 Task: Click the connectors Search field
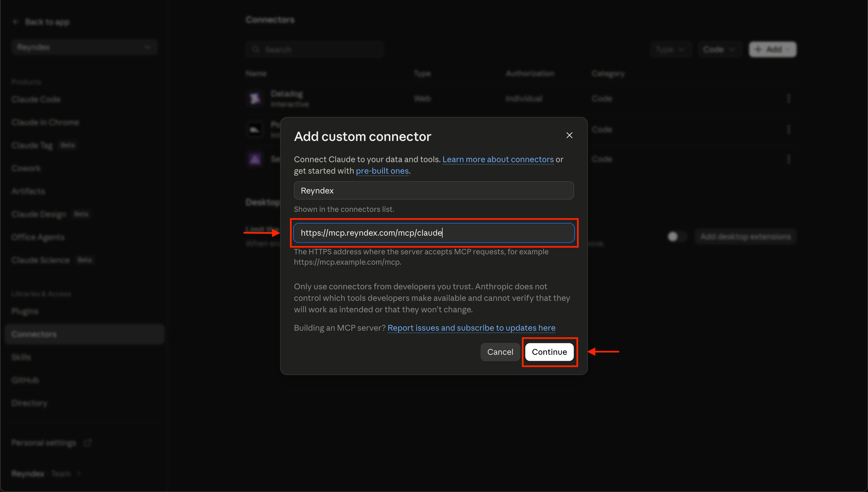pos(314,50)
